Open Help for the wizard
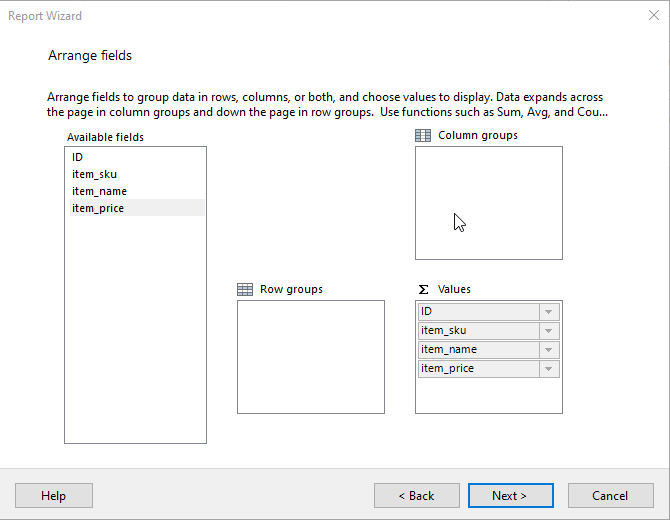Screen dimensions: 670x520 [x=54, y=496]
